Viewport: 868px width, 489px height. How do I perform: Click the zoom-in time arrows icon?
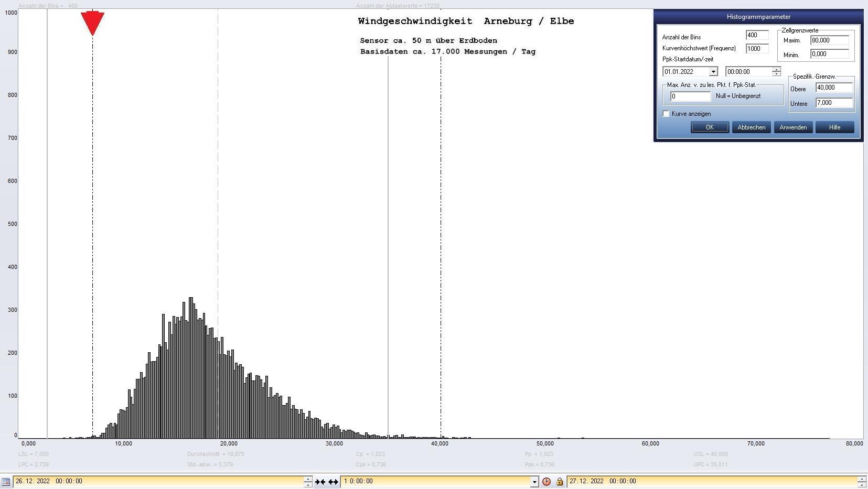click(320, 482)
